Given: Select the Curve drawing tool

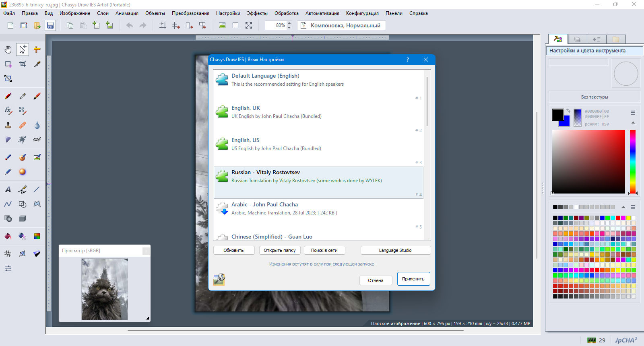Looking at the screenshot, I should pos(8,204).
